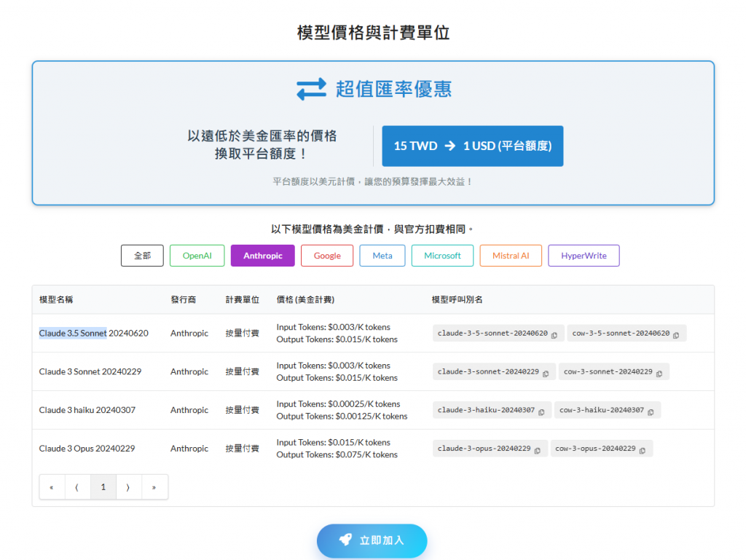
Task: Click Output Tokens $0.075/K tokens price
Action: (x=337, y=455)
